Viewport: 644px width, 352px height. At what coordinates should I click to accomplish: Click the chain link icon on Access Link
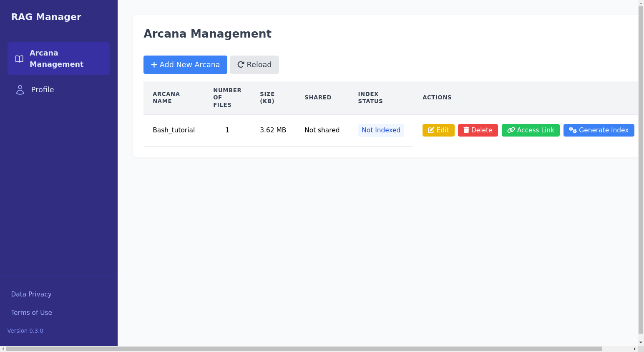(511, 130)
